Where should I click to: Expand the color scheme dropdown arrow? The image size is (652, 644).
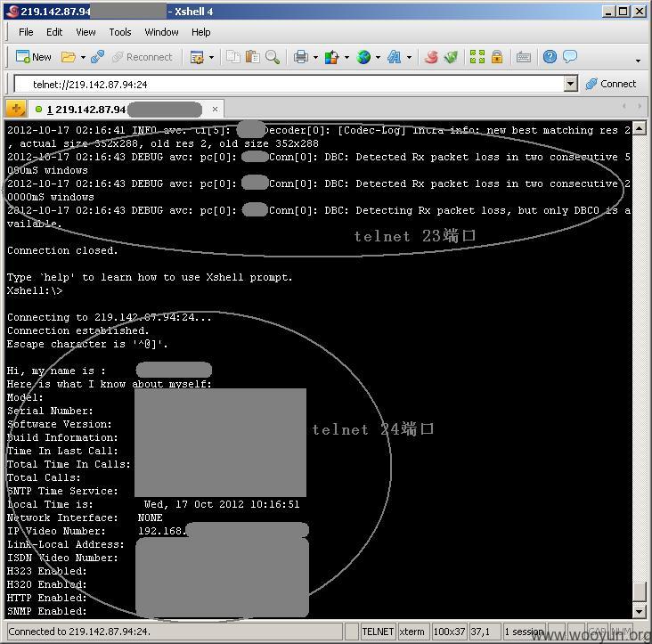coord(346,57)
